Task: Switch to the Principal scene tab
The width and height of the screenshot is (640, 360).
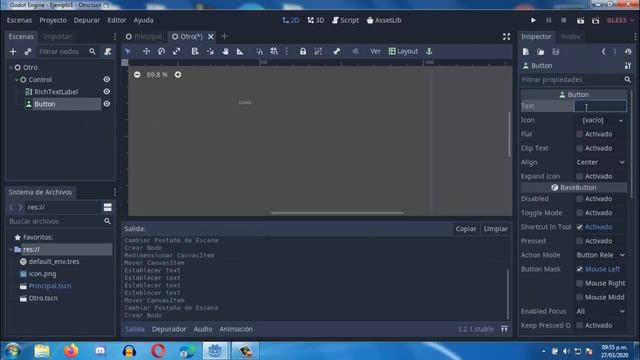Action: (144, 37)
